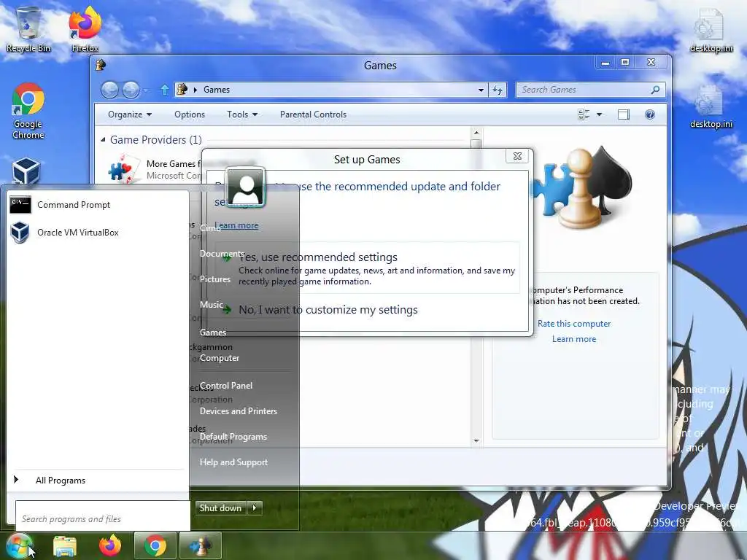747x560 pixels.
Task: Open the view options dropdown arrow
Action: [x=600, y=114]
